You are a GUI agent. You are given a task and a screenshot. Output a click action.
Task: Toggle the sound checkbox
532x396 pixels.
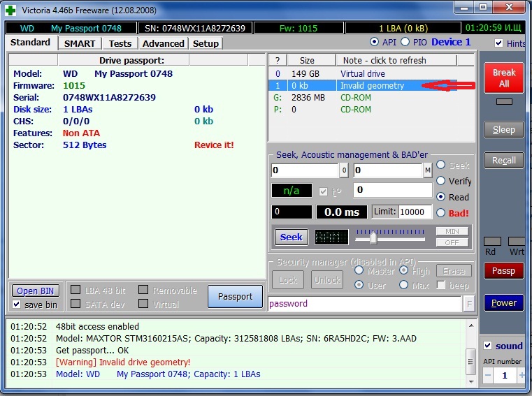coord(487,346)
